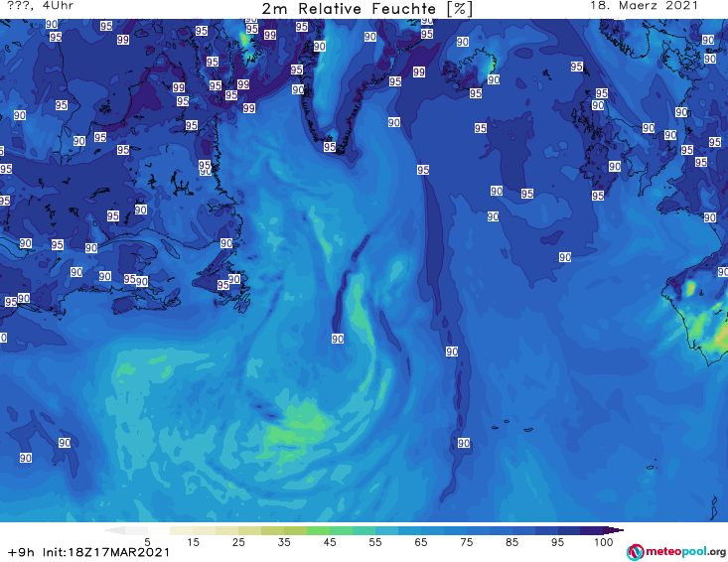Viewport: 728px width, 562px height.
Task: Click the legend tick label '95' on colorbar
Action: 557,542
